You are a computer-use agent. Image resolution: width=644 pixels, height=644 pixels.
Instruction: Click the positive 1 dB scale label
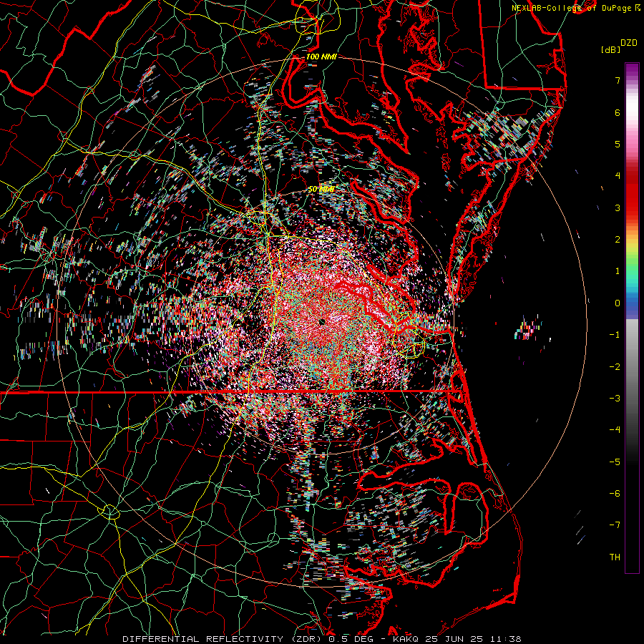click(618, 271)
